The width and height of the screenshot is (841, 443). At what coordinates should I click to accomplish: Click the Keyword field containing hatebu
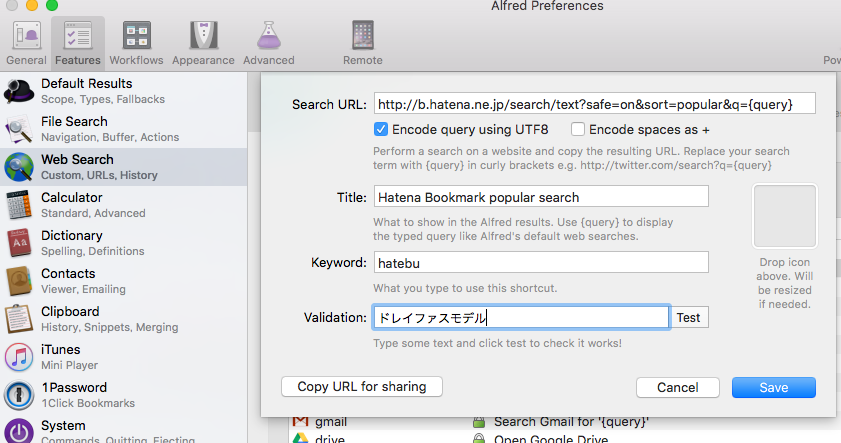point(541,263)
